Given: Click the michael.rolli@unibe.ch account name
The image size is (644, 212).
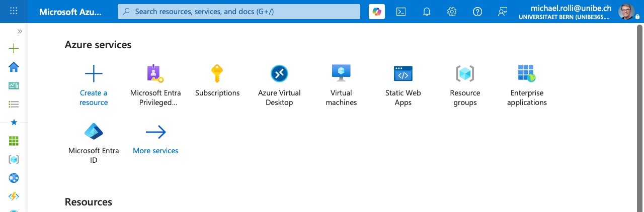Looking at the screenshot, I should (x=571, y=8).
